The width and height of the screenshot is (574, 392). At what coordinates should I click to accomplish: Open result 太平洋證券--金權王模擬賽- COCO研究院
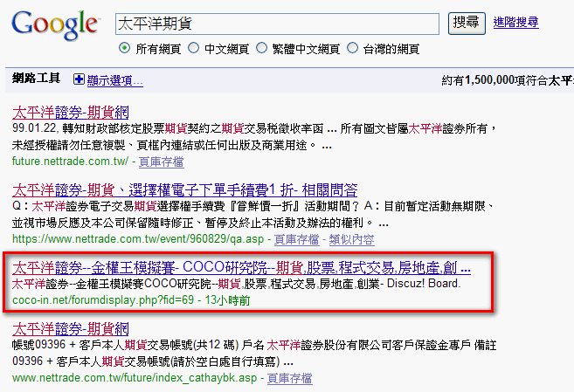241,268
